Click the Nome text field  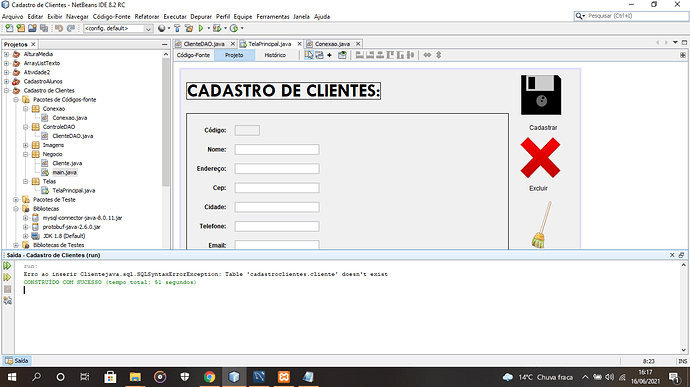pos(277,149)
